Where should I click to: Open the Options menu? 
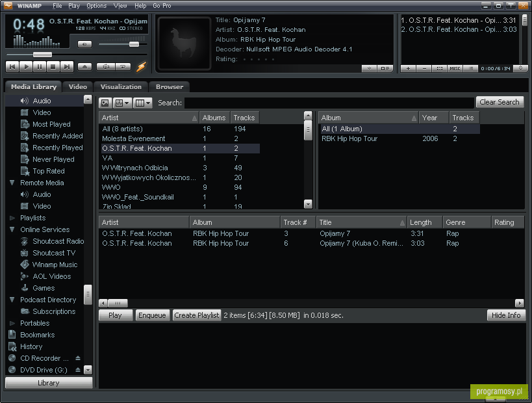pyautogui.click(x=96, y=6)
